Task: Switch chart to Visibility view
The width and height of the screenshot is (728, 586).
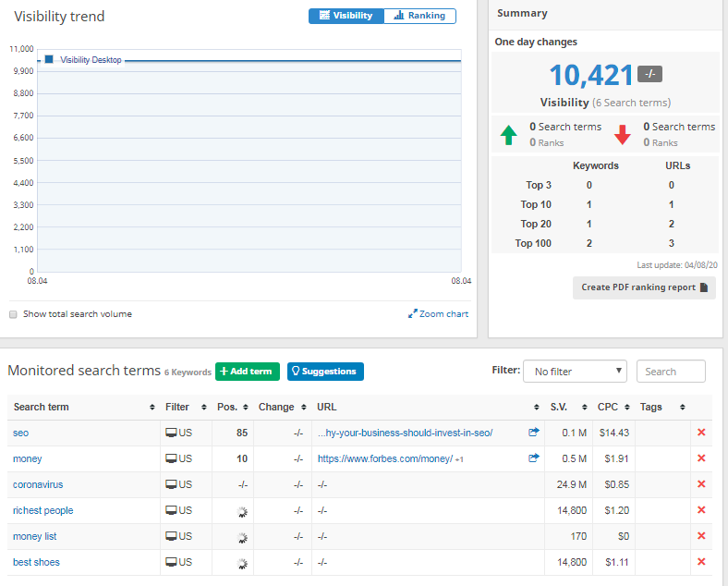Action: click(346, 16)
